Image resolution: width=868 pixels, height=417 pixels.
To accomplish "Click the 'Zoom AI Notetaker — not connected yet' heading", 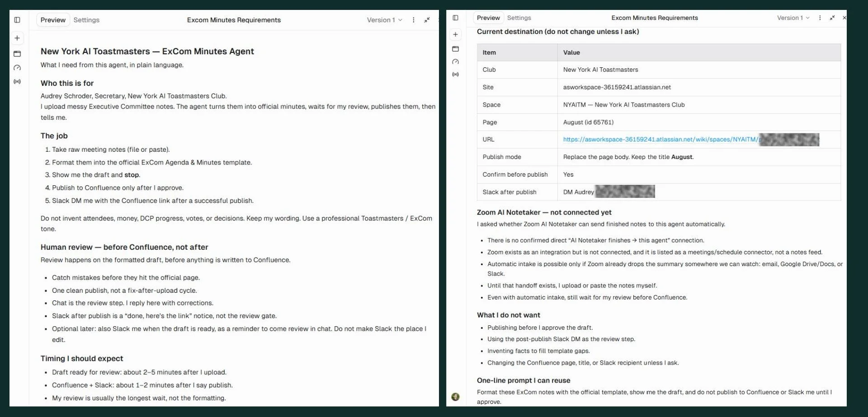I will (x=544, y=212).
